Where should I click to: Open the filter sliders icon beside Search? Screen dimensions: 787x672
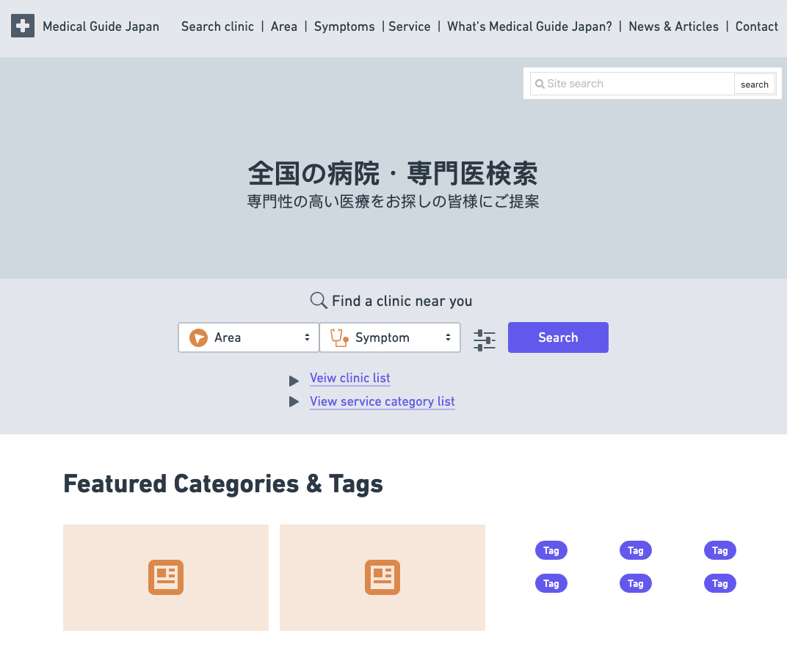coord(485,340)
